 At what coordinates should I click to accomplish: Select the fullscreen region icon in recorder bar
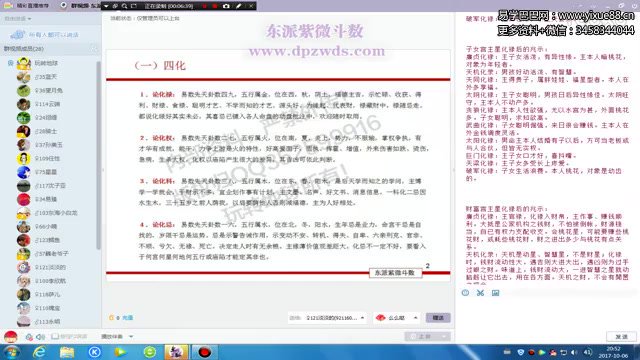pyautogui.click(x=133, y=6)
